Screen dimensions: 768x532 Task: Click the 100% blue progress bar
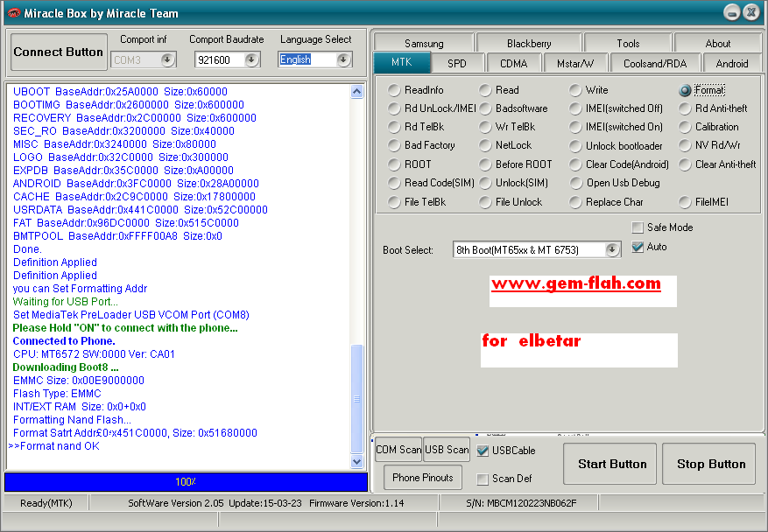click(187, 482)
